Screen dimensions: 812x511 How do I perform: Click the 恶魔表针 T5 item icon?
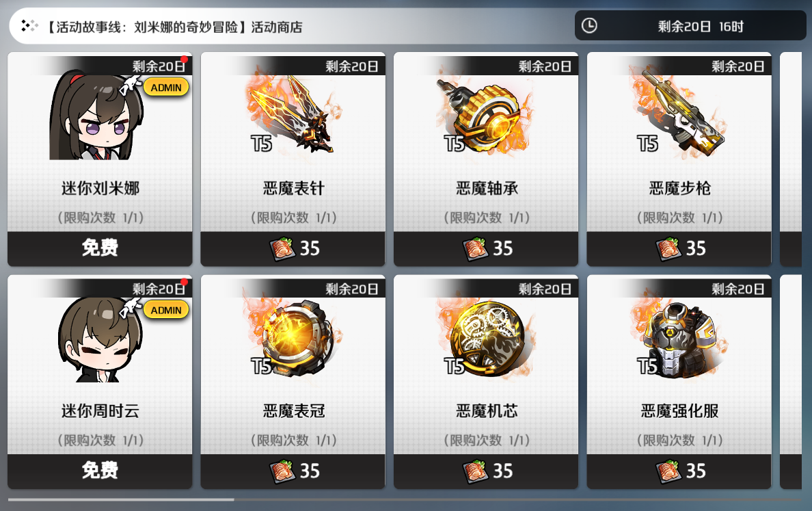pos(293,114)
